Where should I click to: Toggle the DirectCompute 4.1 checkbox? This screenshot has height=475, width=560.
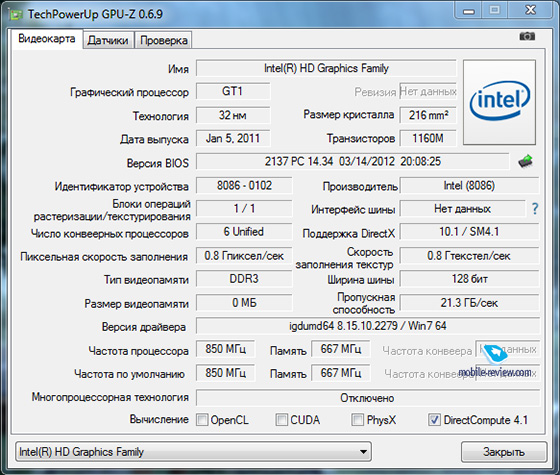pos(434,420)
